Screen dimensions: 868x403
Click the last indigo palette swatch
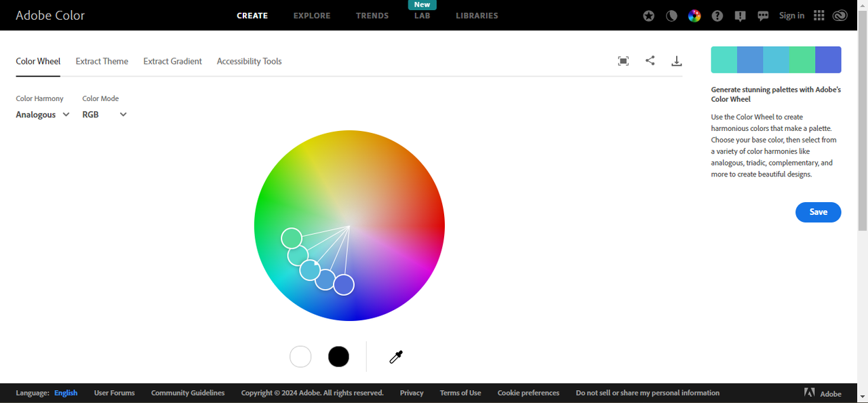(828, 60)
